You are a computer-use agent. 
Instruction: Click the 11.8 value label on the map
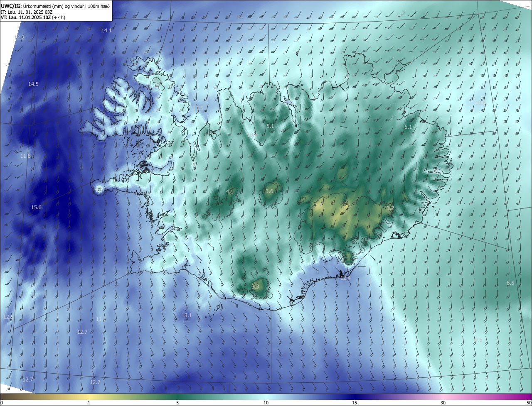tap(25, 156)
